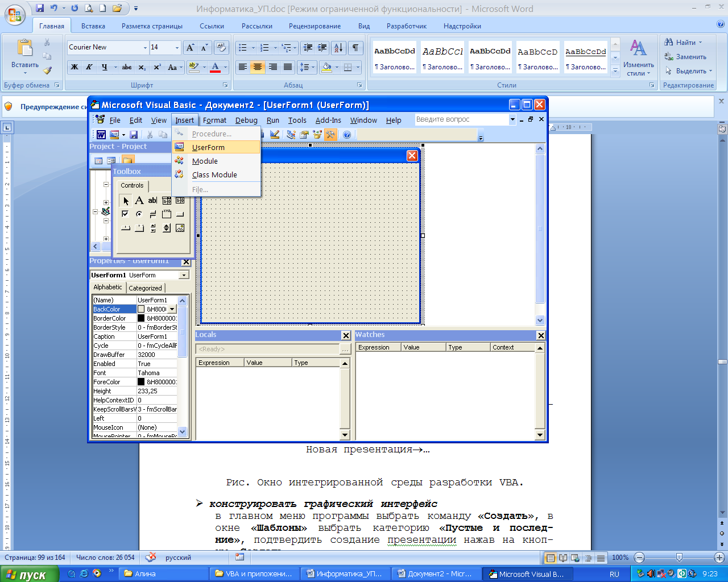Pick the TabStrip control in Toolbox
The height and width of the screenshot is (582, 728).
[126, 228]
